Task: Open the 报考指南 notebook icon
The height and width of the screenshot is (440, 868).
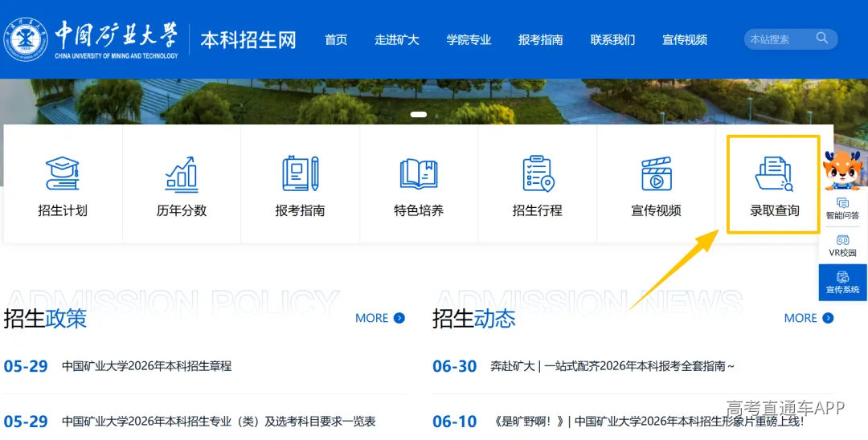Action: coord(300,173)
